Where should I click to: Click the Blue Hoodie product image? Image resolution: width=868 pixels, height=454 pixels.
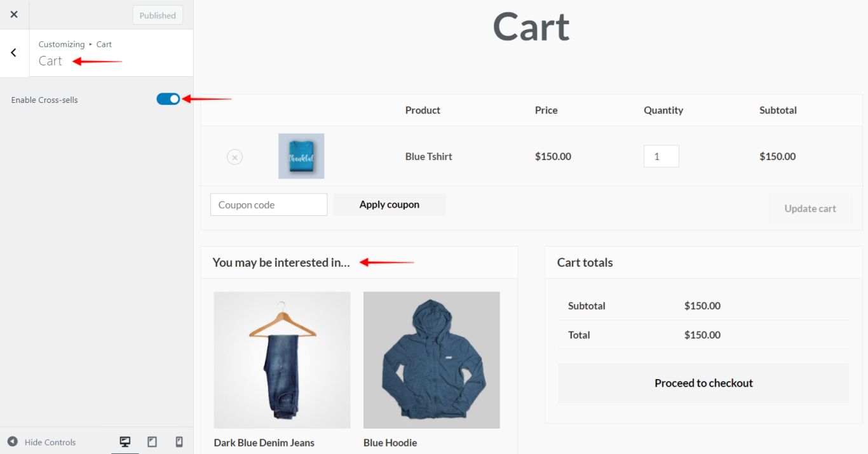pos(431,360)
